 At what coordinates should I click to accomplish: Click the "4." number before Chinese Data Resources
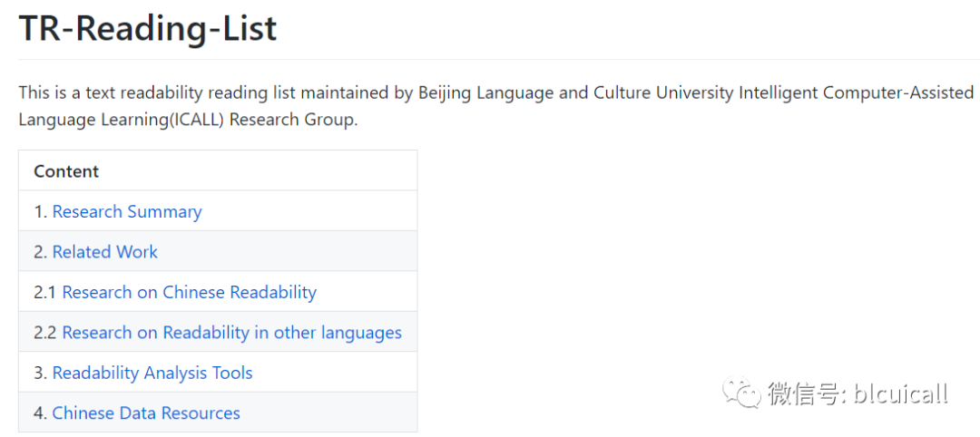click(x=40, y=413)
